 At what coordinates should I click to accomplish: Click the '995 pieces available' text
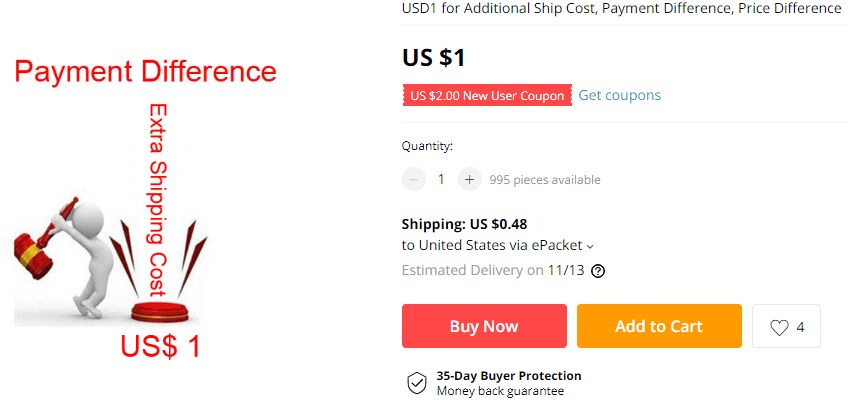pos(545,180)
